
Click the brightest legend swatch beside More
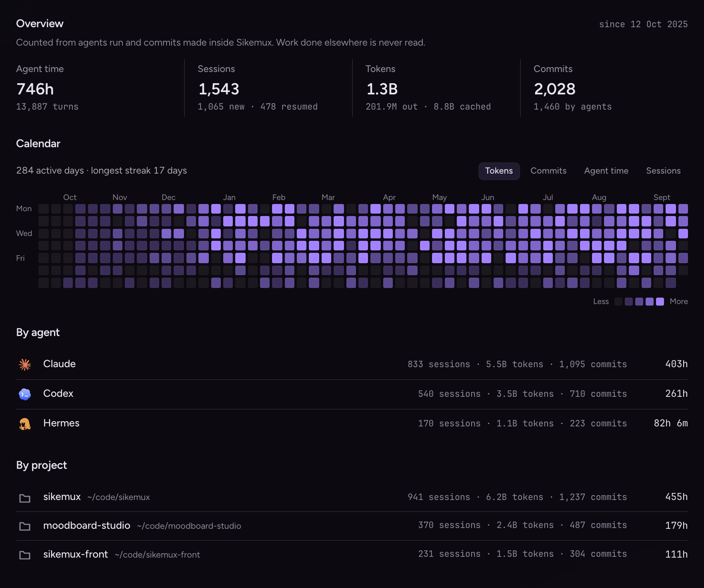pos(660,302)
